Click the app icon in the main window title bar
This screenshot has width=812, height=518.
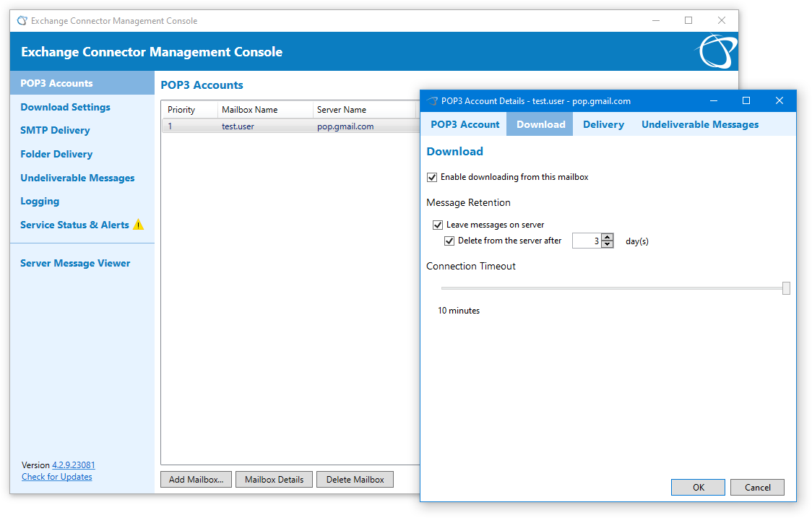pos(22,21)
